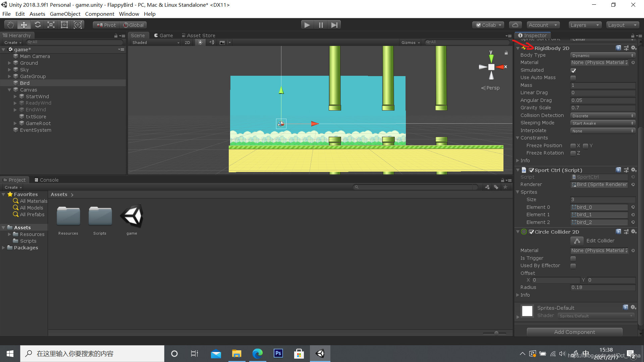Open the Gizmos dropdown
Screen dimensions: 644x362
point(411,43)
